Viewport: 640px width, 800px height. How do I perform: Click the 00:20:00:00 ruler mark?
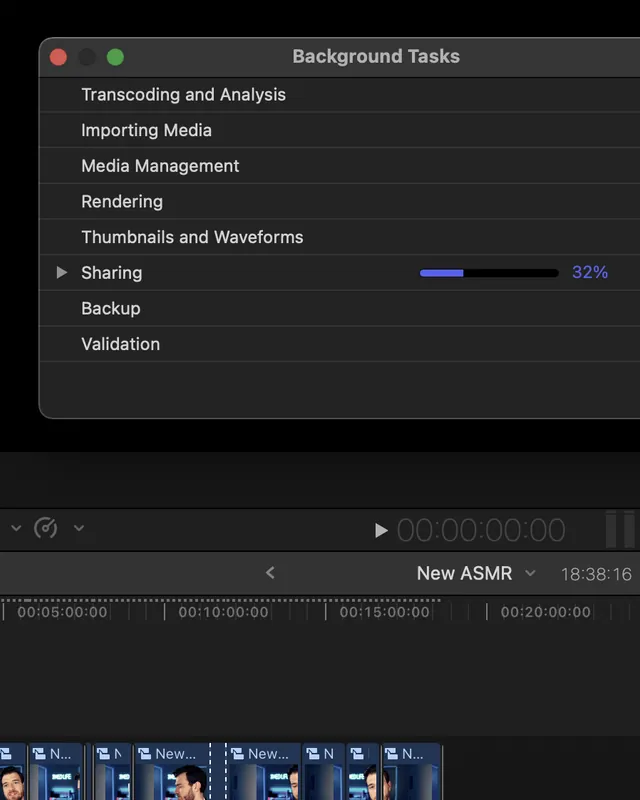point(546,612)
